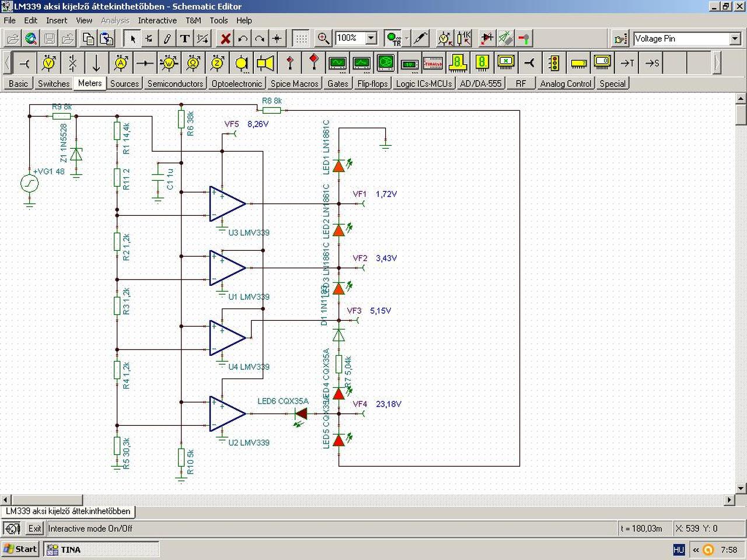Select the yellow speaker/buzzer component icon

click(266, 62)
